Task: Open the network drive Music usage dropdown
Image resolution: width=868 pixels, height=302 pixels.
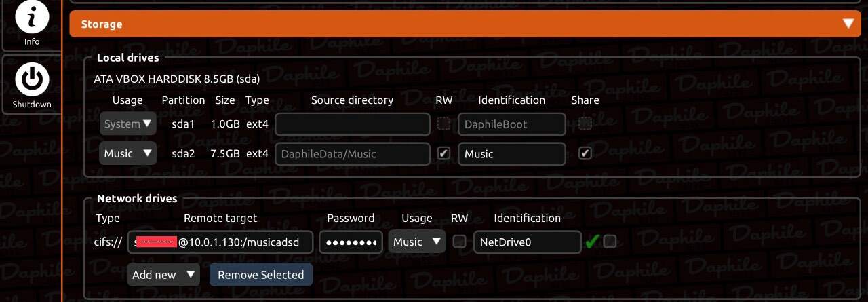Action: point(416,242)
